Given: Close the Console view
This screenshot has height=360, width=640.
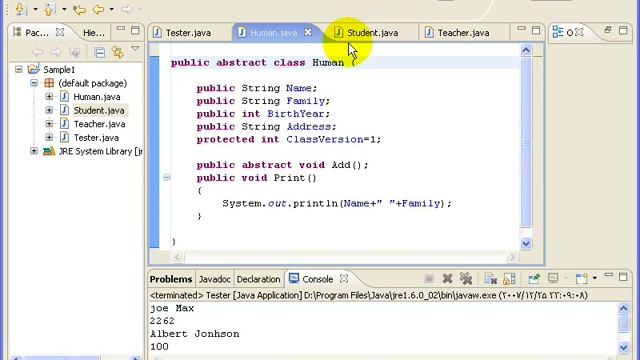Looking at the screenshot, I should coord(344,279).
